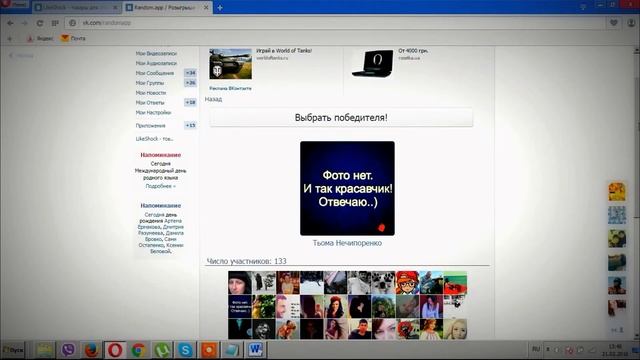The width and height of the screenshot is (640, 360).
Task: Close the LikeShock tab
Action: tap(115, 7)
